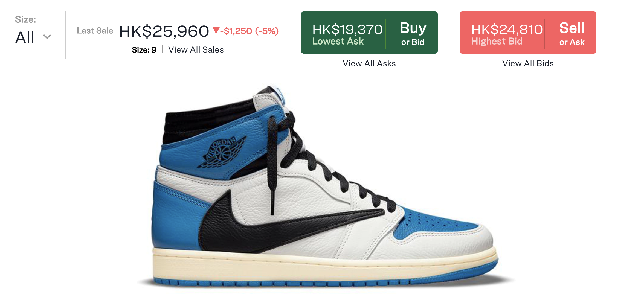Click the Air Jordan wings logo
Screen dimensions: 644x303
222,152
